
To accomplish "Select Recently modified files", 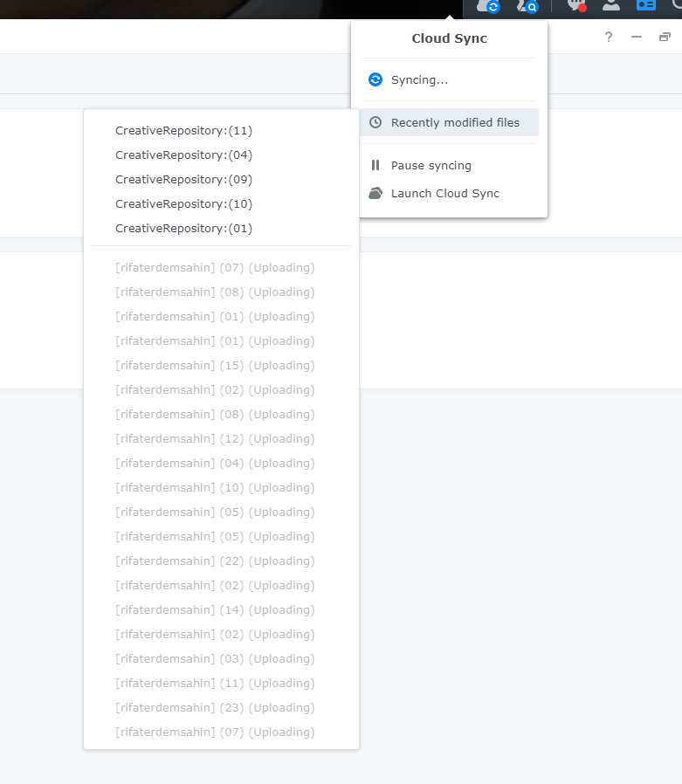I will click(449, 122).
